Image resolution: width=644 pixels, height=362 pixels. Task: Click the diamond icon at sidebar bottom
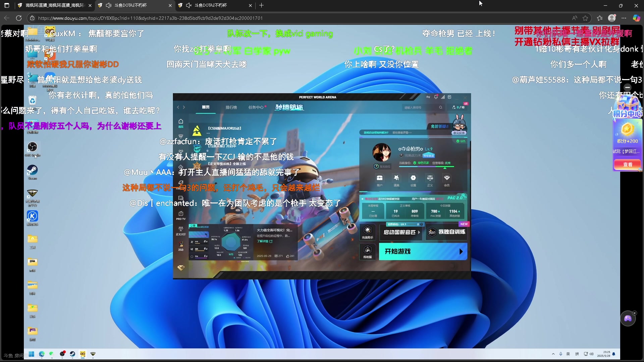point(181,268)
